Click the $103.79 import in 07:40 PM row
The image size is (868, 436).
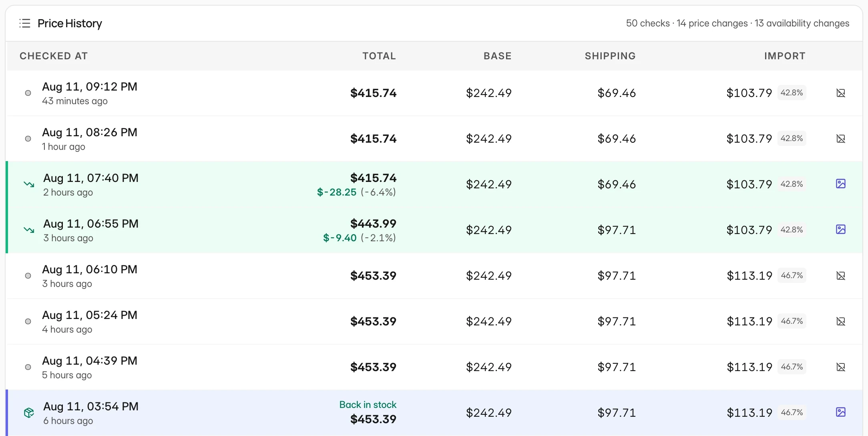749,184
